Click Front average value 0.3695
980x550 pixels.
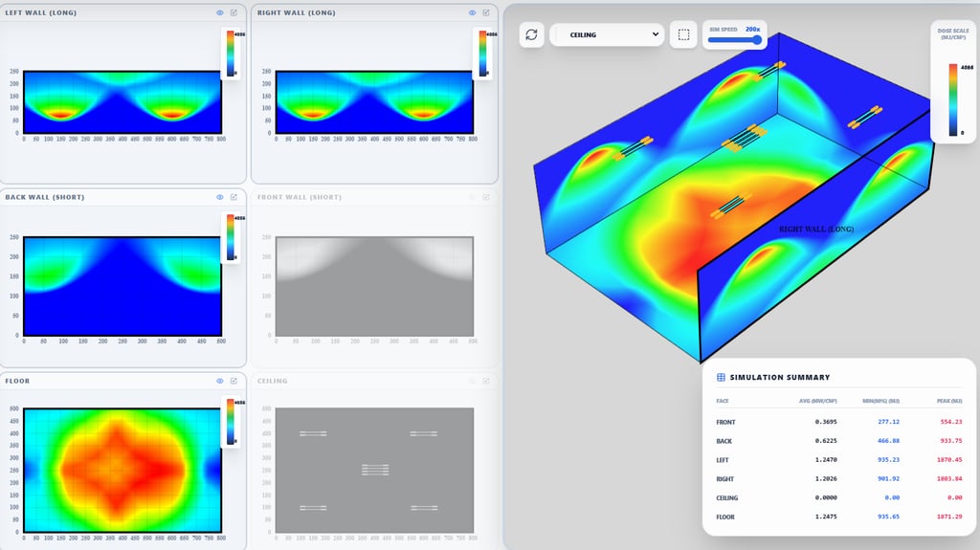826,422
